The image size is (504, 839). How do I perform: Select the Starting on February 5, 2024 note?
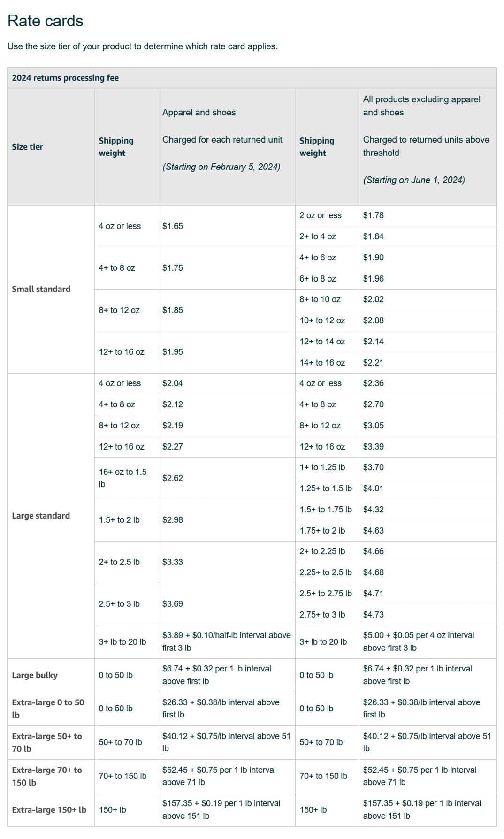tap(221, 167)
